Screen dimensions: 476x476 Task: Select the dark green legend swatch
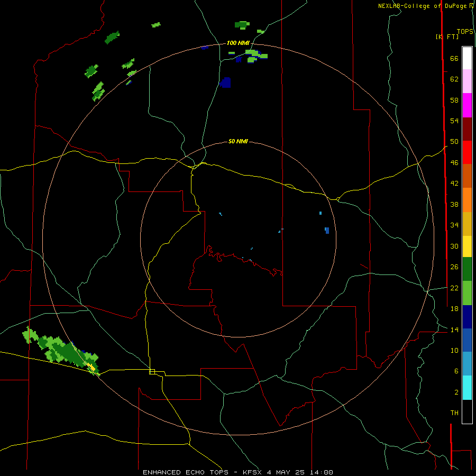tap(467, 269)
